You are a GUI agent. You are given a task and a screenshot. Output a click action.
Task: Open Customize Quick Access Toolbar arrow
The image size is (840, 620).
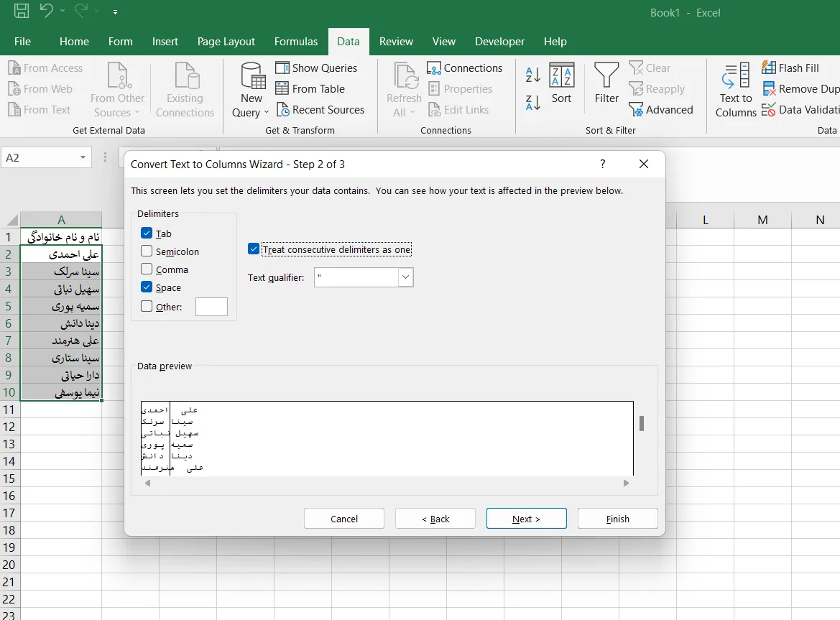[x=115, y=11]
